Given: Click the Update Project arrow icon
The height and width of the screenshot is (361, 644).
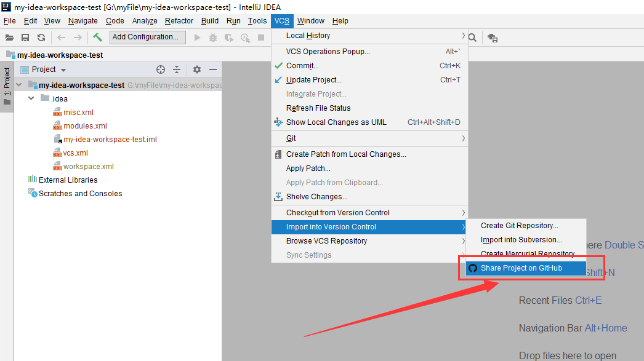Looking at the screenshot, I should [278, 79].
